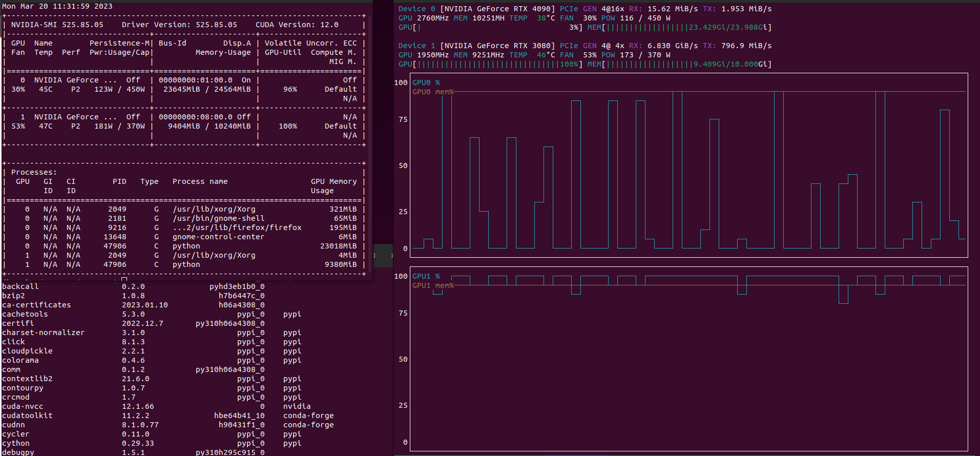The width and height of the screenshot is (980, 456).
Task: Click PID 9216 in process table
Action: (117, 227)
